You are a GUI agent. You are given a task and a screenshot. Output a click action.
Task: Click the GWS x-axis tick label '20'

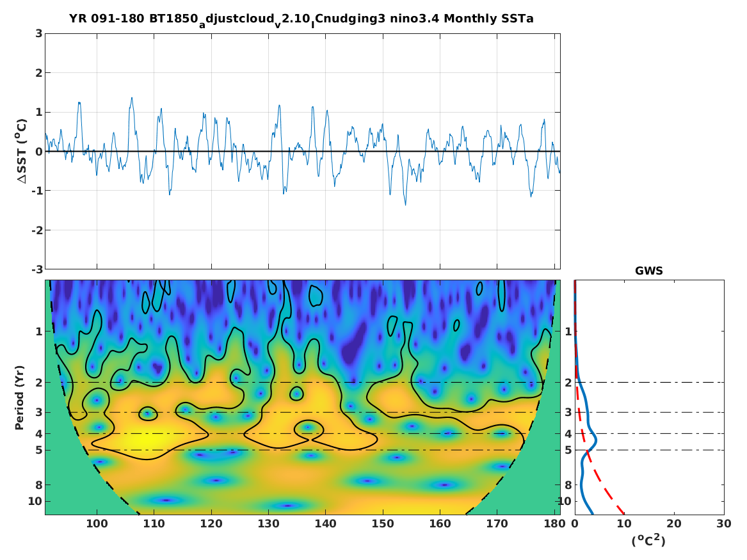pyautogui.click(x=673, y=524)
